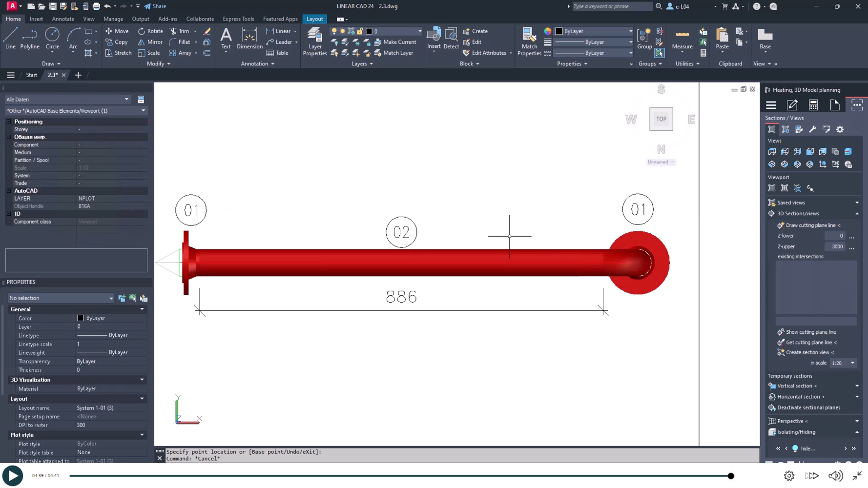The image size is (868, 488).
Task: Click the Match Properties tool
Action: coord(529,41)
